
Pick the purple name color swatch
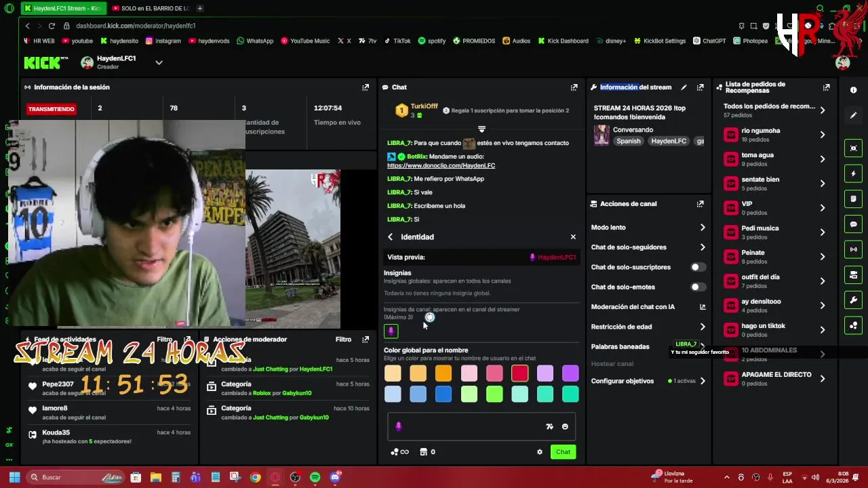pyautogui.click(x=570, y=373)
